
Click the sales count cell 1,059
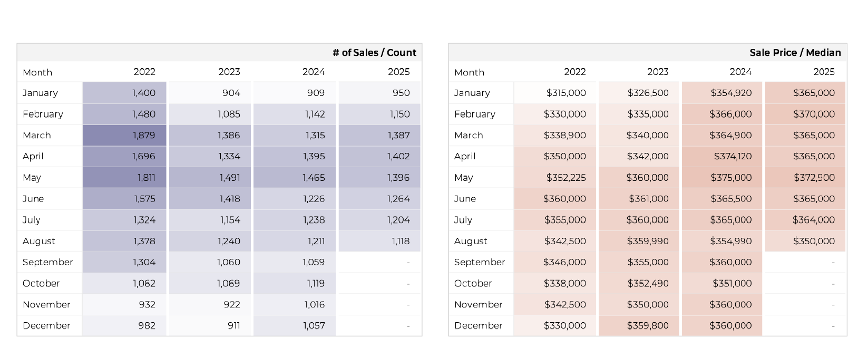pyautogui.click(x=295, y=262)
